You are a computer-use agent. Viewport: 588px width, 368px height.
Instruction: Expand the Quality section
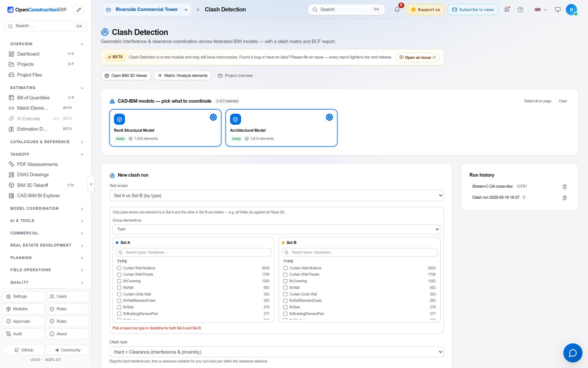82,283
